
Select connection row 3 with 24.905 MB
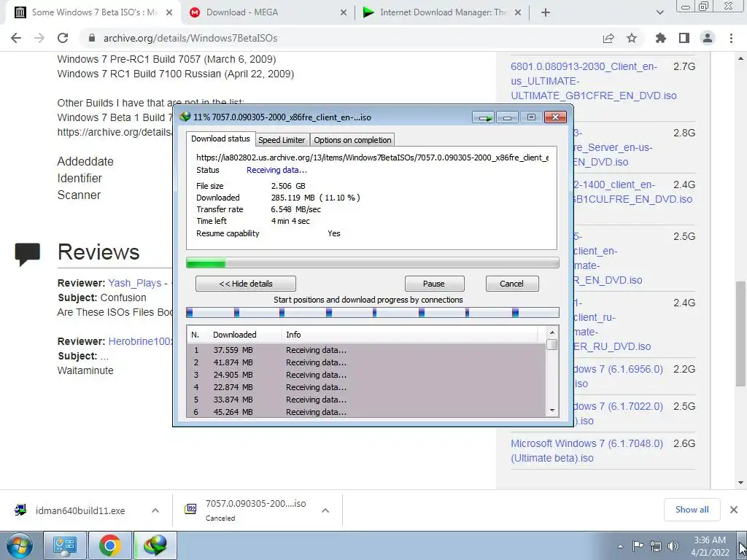pos(367,375)
